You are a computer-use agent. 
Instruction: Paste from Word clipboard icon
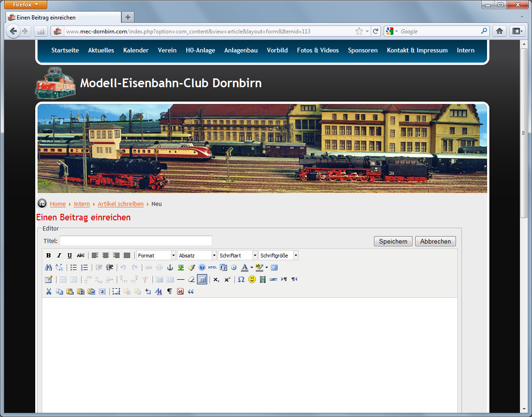pos(91,291)
